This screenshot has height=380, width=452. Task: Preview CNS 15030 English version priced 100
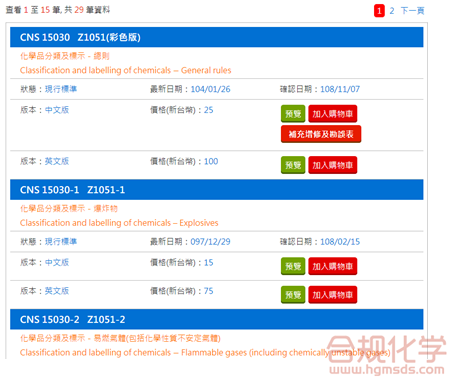293,165
